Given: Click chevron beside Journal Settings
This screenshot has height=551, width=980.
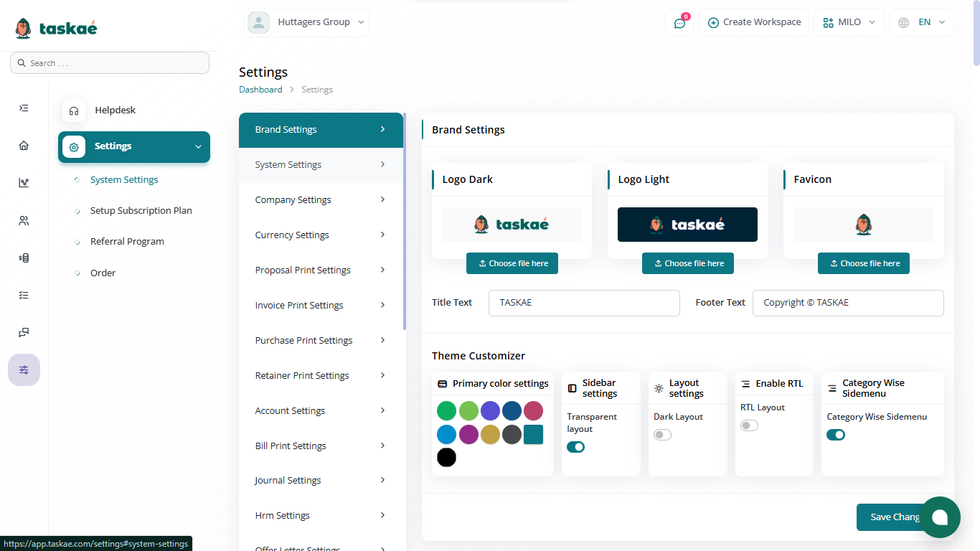Looking at the screenshot, I should click(382, 480).
